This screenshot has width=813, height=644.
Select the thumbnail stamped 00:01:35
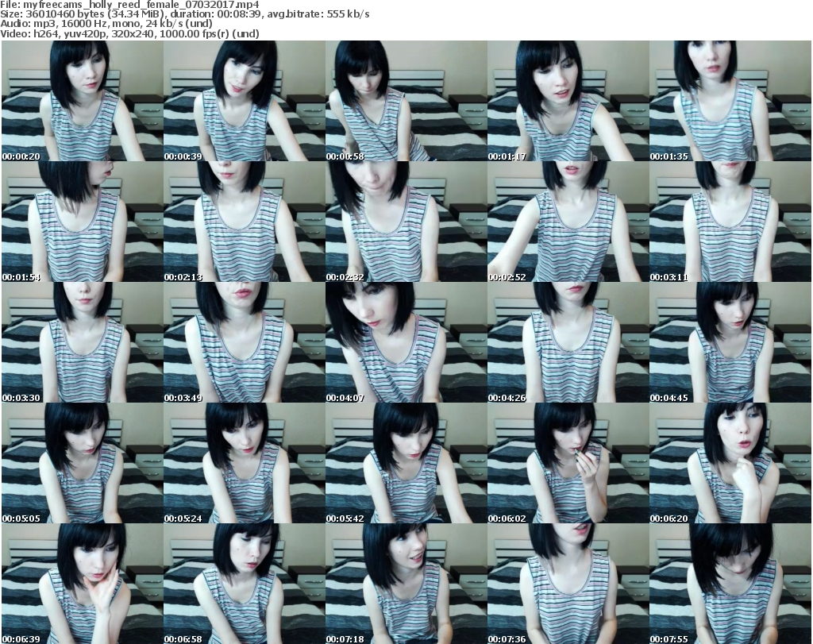pos(730,101)
